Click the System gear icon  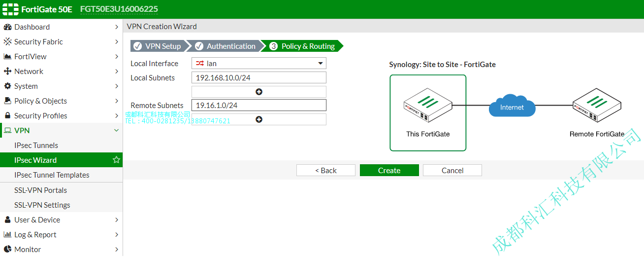point(7,86)
